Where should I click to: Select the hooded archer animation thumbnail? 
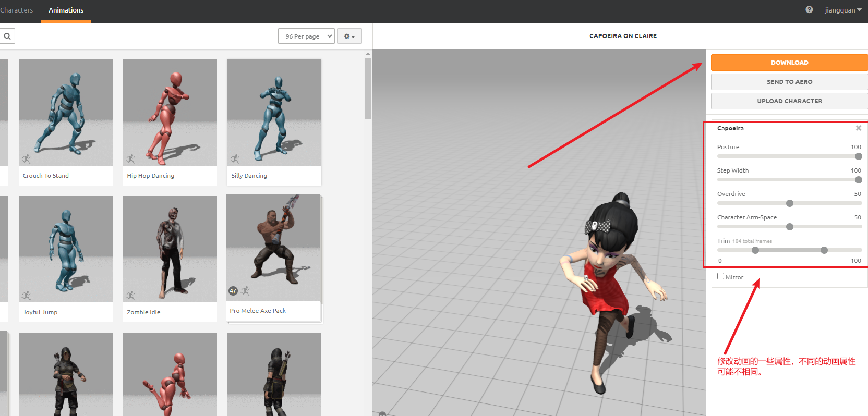point(66,374)
